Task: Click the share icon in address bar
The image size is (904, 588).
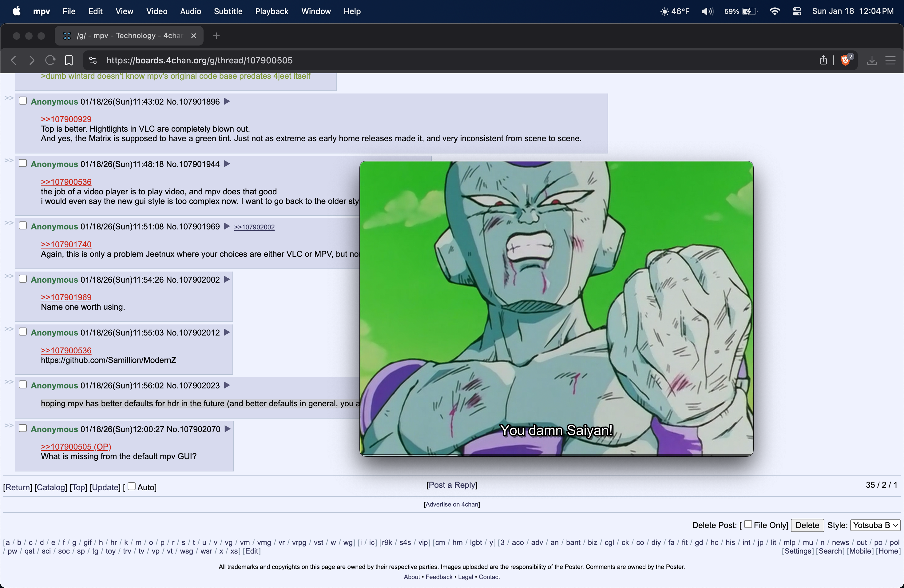Action: pyautogui.click(x=823, y=60)
